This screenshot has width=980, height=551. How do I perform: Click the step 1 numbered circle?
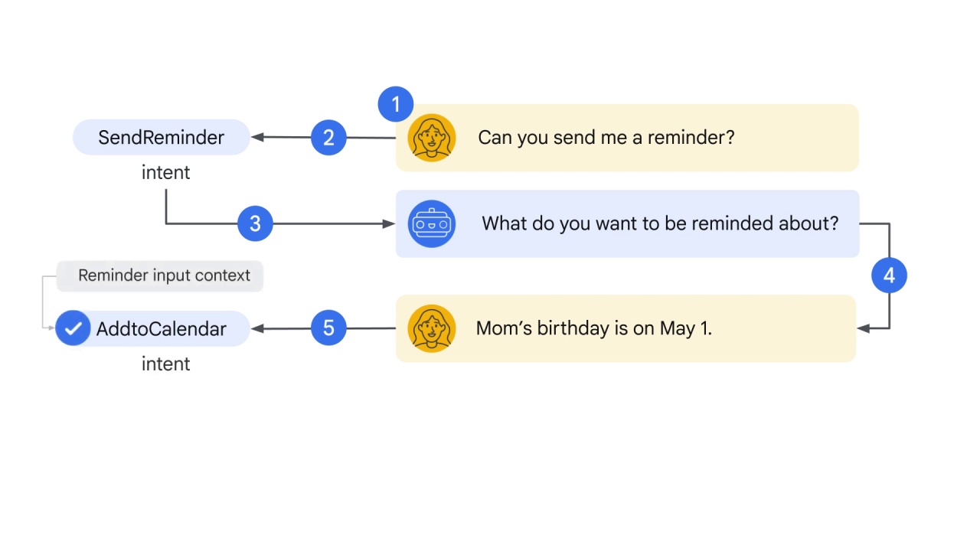(x=396, y=104)
